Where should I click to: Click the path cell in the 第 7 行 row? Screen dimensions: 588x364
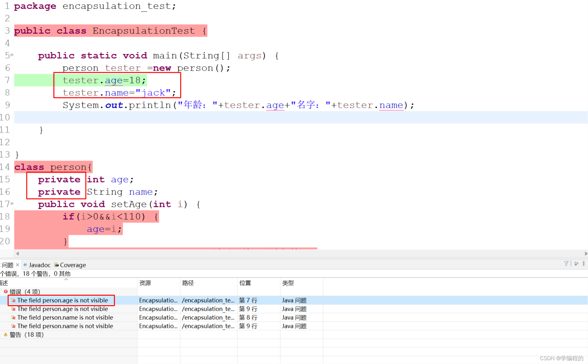pos(209,300)
